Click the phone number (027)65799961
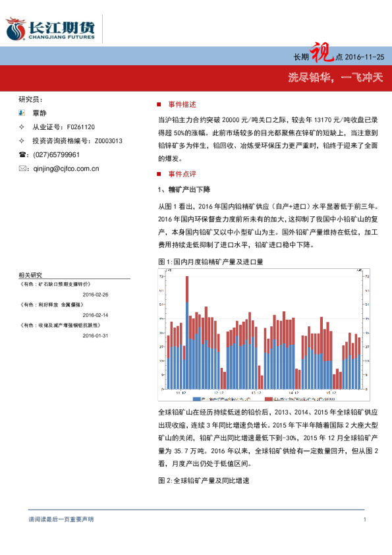This screenshot has height=555, width=392. pyautogui.click(x=56, y=155)
